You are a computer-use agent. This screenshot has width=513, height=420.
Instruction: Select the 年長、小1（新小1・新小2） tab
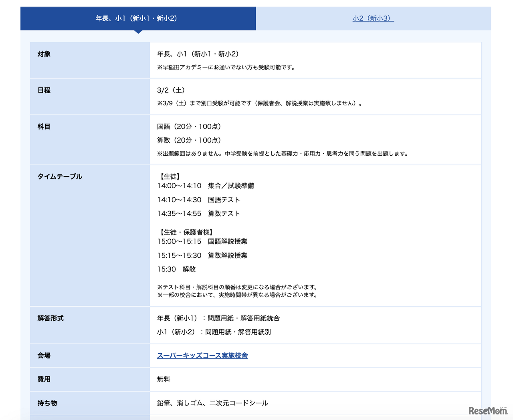[x=138, y=18]
